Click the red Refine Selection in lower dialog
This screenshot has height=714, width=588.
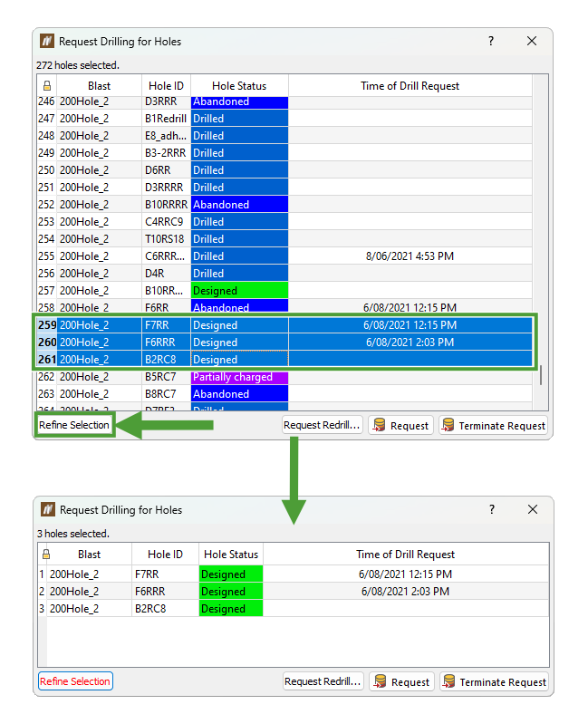point(75,681)
